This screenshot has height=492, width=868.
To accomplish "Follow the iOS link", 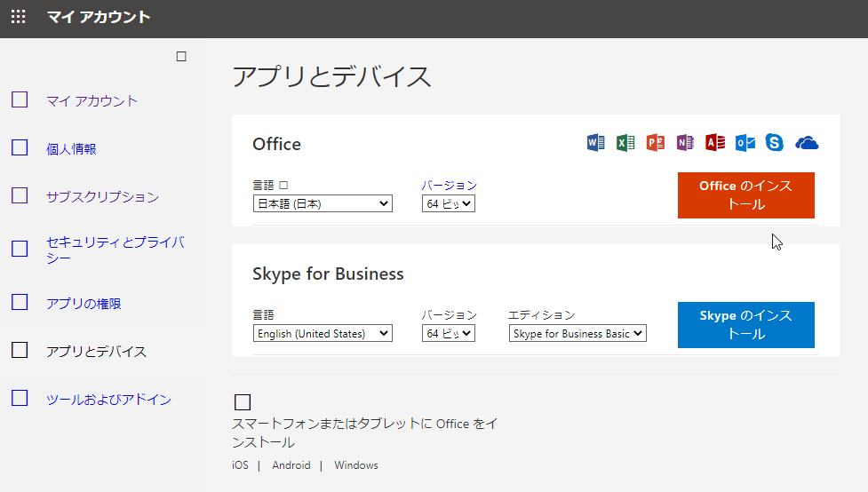I will (x=240, y=465).
